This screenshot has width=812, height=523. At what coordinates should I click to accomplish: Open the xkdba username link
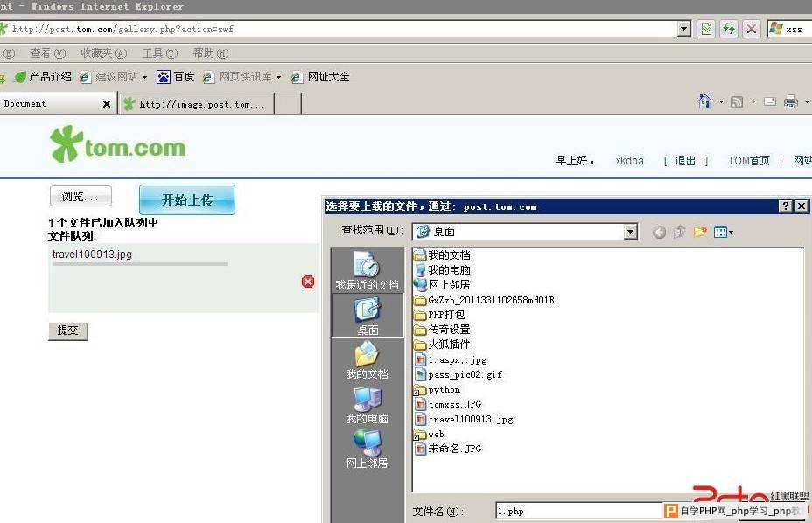coord(629,161)
